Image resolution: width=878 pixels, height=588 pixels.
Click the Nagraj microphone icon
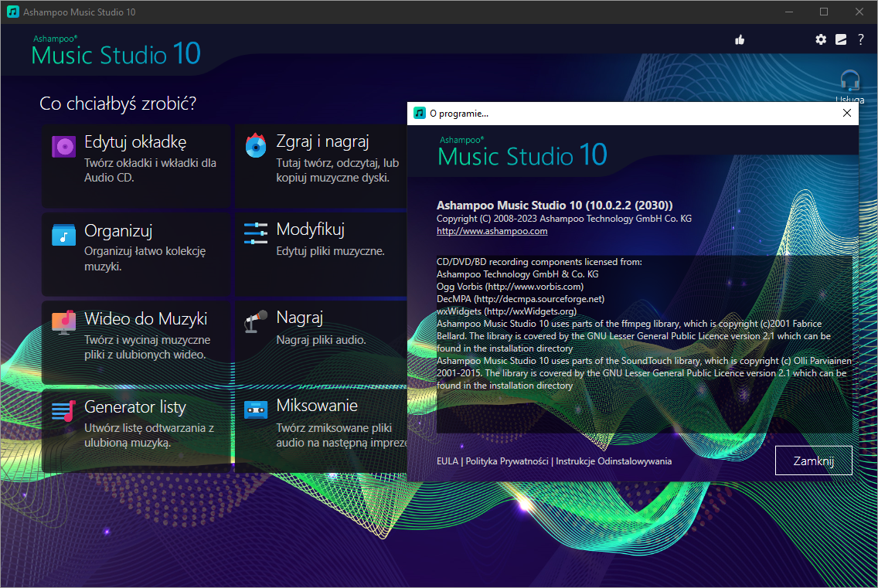[x=255, y=321]
